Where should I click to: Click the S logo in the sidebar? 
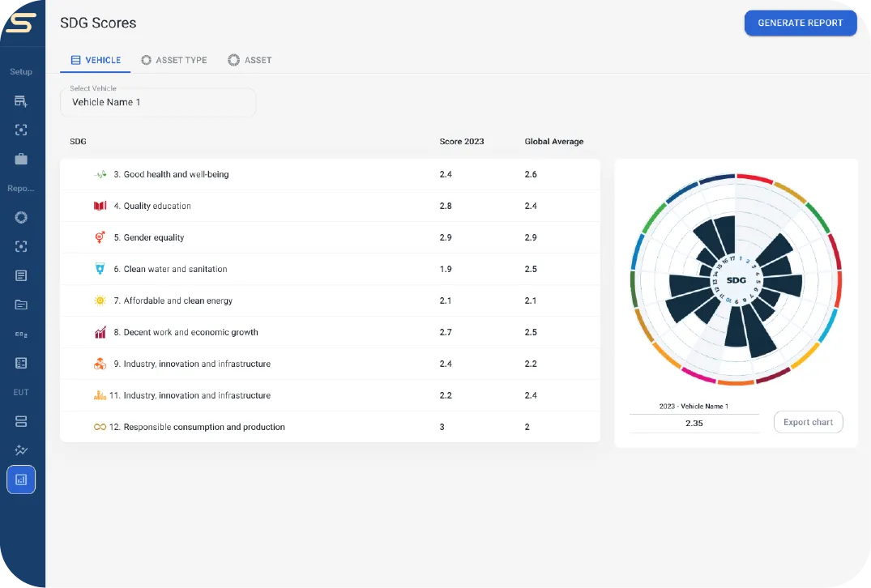(22, 23)
